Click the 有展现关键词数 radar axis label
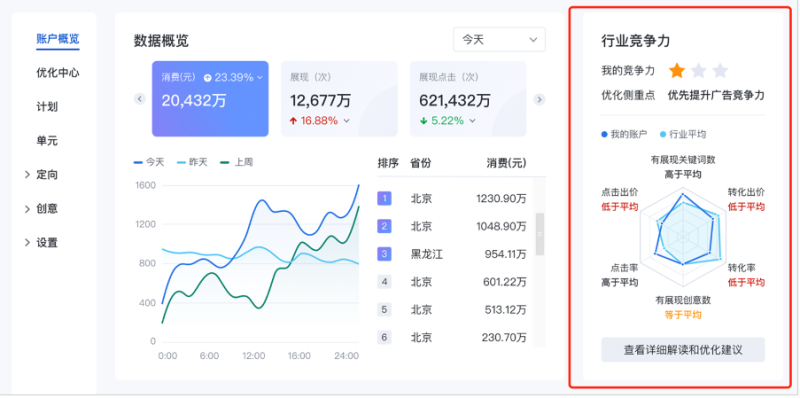800x398 pixels. pyautogui.click(x=683, y=160)
